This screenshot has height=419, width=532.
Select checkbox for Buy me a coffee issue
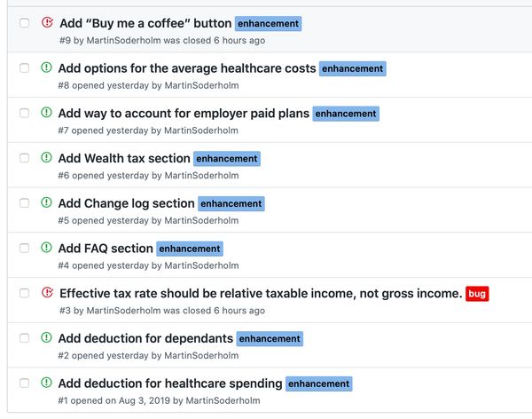(x=25, y=23)
